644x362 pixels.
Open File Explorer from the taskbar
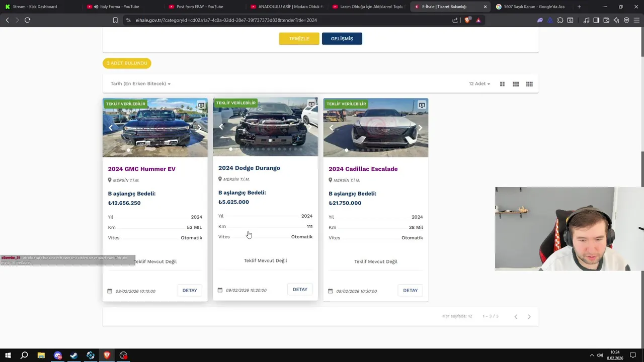pos(41,355)
